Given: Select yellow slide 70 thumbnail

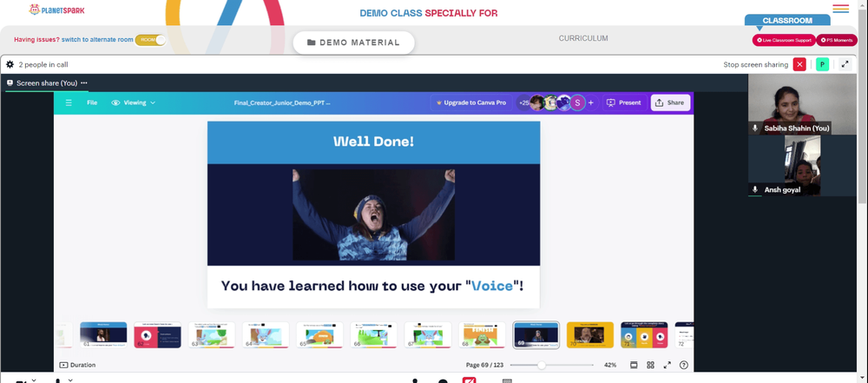Looking at the screenshot, I should 590,334.
